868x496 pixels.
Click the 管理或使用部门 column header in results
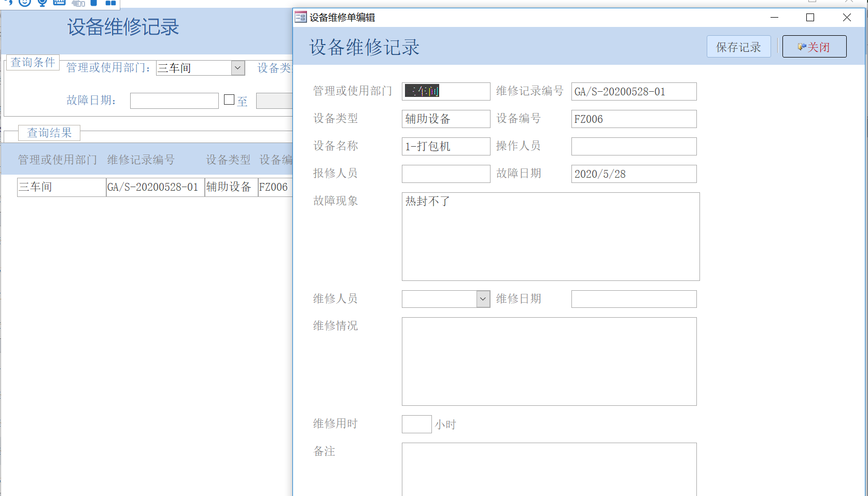[58, 160]
